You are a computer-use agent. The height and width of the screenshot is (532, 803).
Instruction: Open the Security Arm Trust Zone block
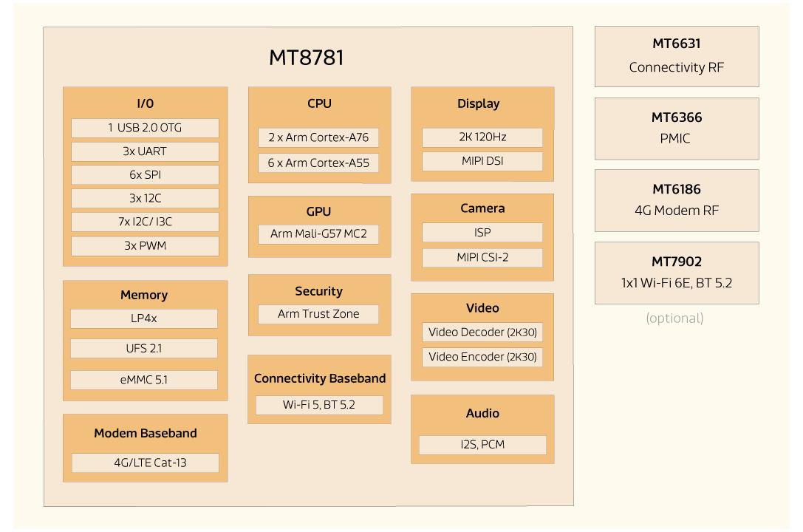point(318,313)
